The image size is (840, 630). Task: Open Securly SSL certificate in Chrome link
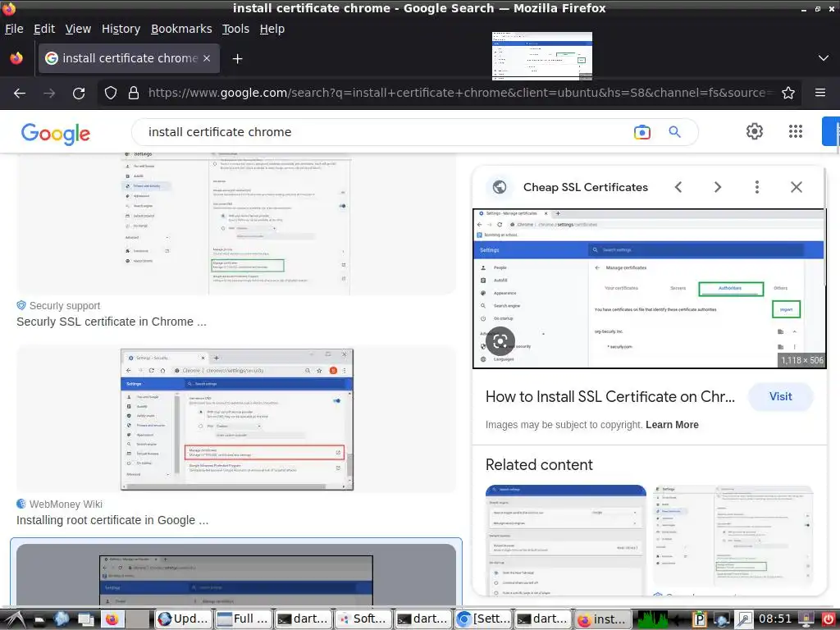coord(112,322)
